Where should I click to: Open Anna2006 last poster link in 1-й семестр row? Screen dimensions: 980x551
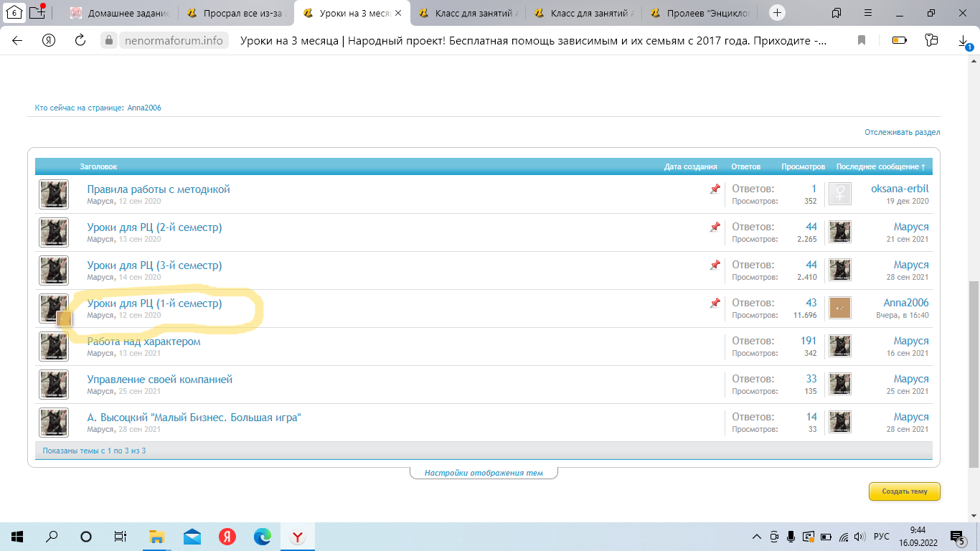click(x=906, y=303)
